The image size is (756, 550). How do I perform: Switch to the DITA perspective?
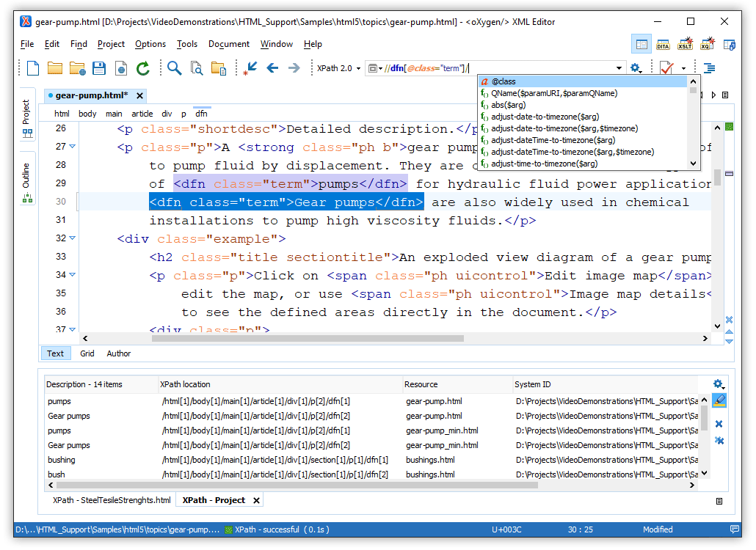coord(663,45)
